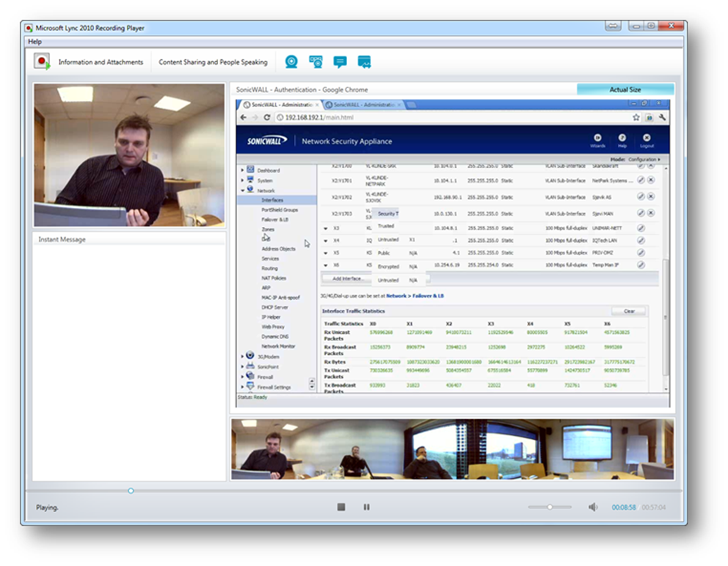Screen dimensions: 728x566
Task: Edit the X2:V1702 Sjøvik AS interface
Action: tap(641, 196)
